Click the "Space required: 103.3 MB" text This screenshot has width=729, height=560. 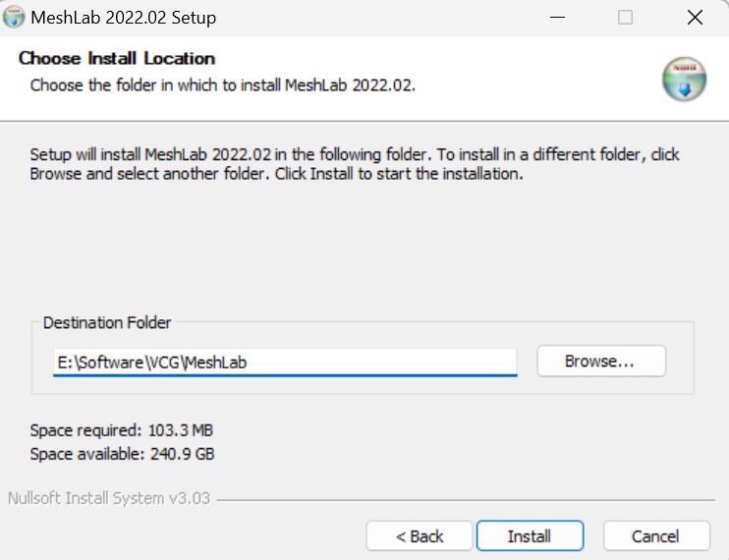point(122,430)
